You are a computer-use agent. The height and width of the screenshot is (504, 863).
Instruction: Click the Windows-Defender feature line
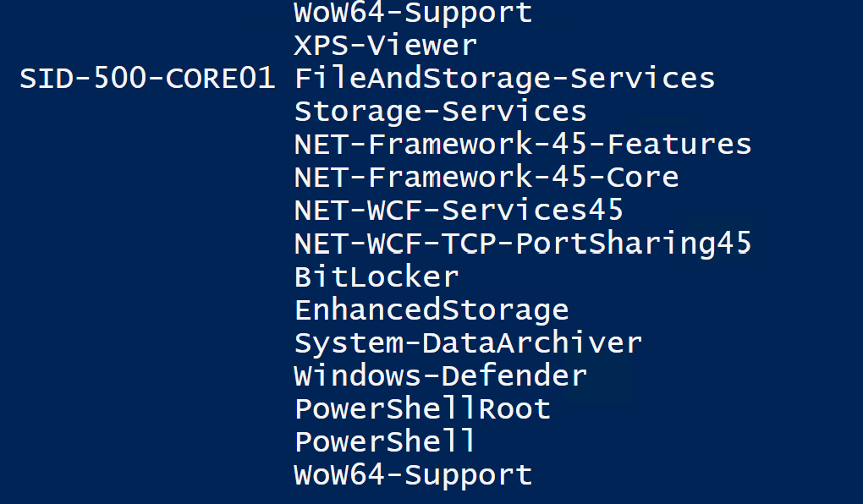(x=440, y=375)
